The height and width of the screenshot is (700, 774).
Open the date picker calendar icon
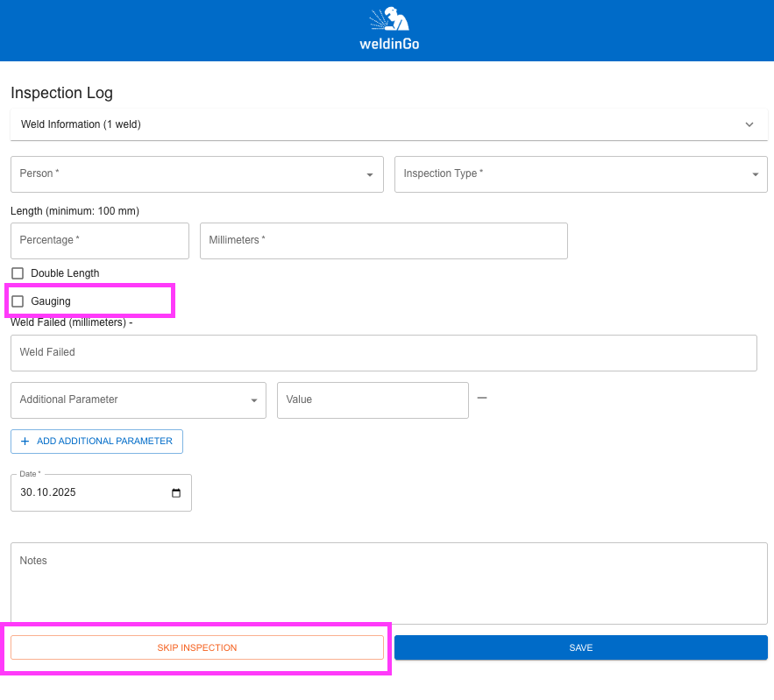(176, 493)
